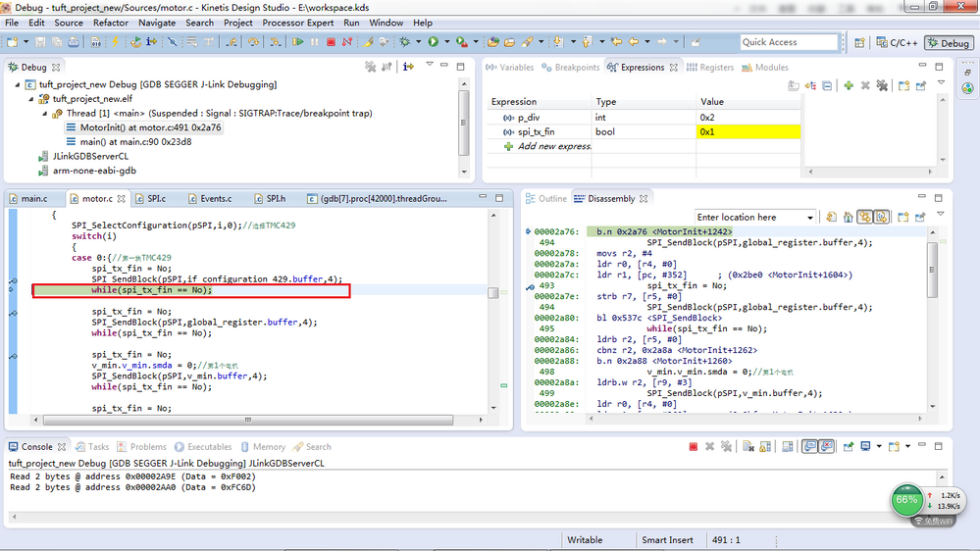Click the Disconnect icon in the main toolbar

coord(347,42)
